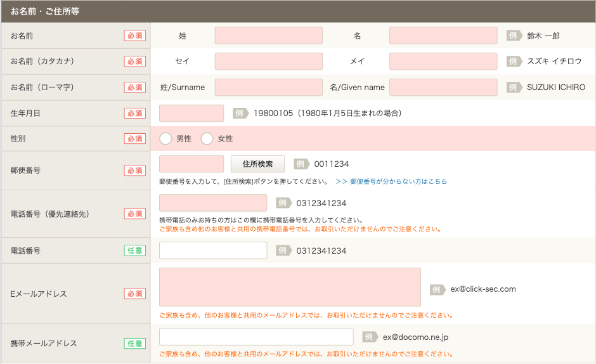The image size is (596, 364).
Task: Click the 例 icon beside ex@click-sec.com
Action: [x=437, y=289]
